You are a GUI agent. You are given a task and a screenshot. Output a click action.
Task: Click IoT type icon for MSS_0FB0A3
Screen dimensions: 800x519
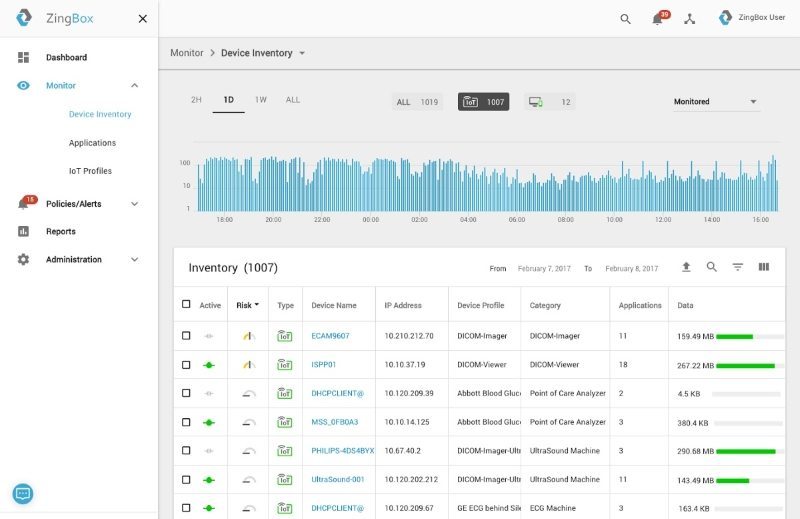coord(285,422)
